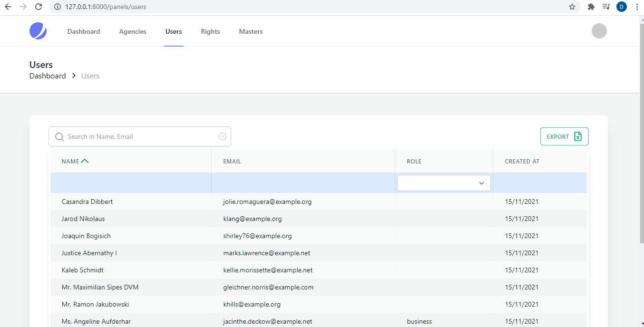Viewport: 644px width, 327px height.
Task: Select the Users tab
Action: click(x=174, y=31)
